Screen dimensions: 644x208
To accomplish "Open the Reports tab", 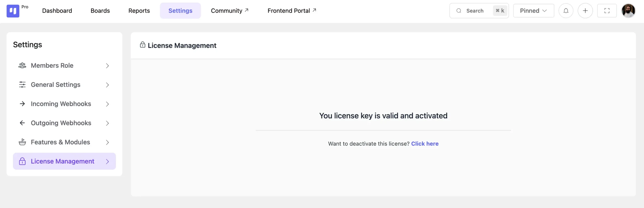I will pos(139,11).
